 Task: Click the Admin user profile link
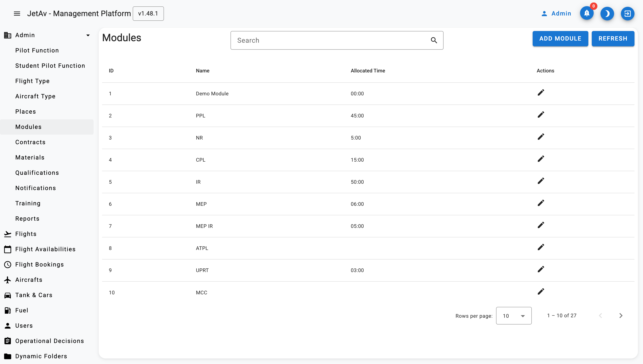[x=556, y=14]
